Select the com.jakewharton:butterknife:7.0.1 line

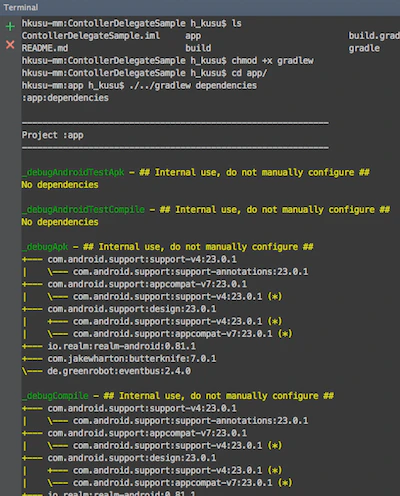132,359
